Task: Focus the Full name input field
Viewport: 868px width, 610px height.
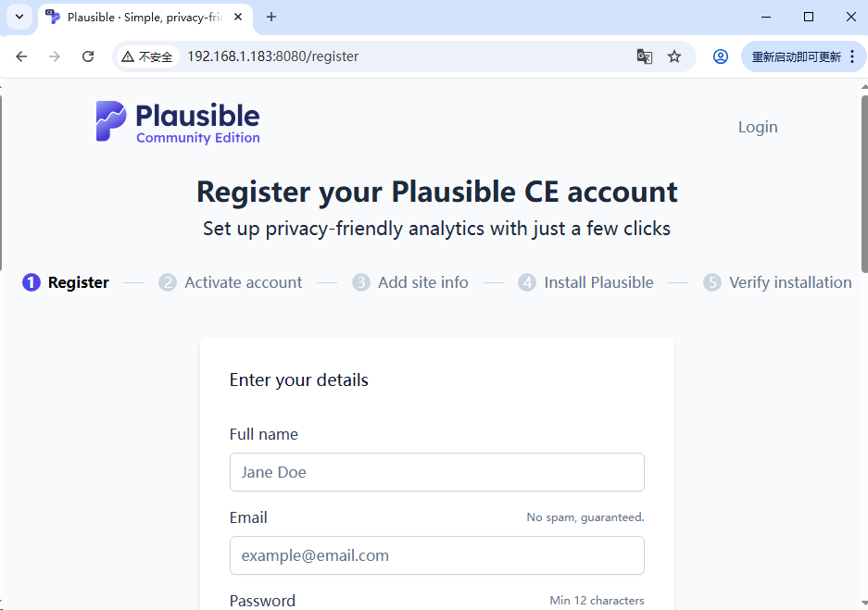Action: click(x=436, y=472)
